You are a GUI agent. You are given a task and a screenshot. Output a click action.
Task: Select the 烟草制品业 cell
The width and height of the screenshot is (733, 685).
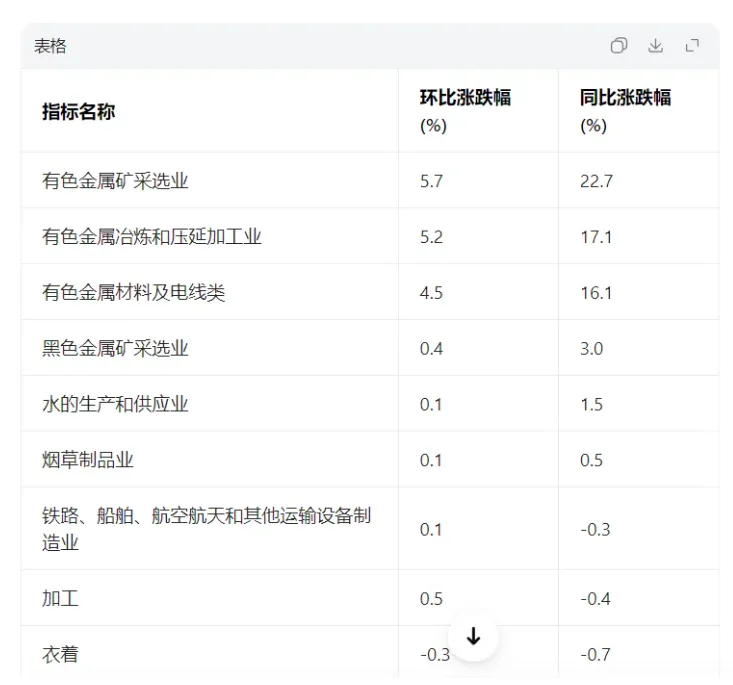(x=87, y=460)
